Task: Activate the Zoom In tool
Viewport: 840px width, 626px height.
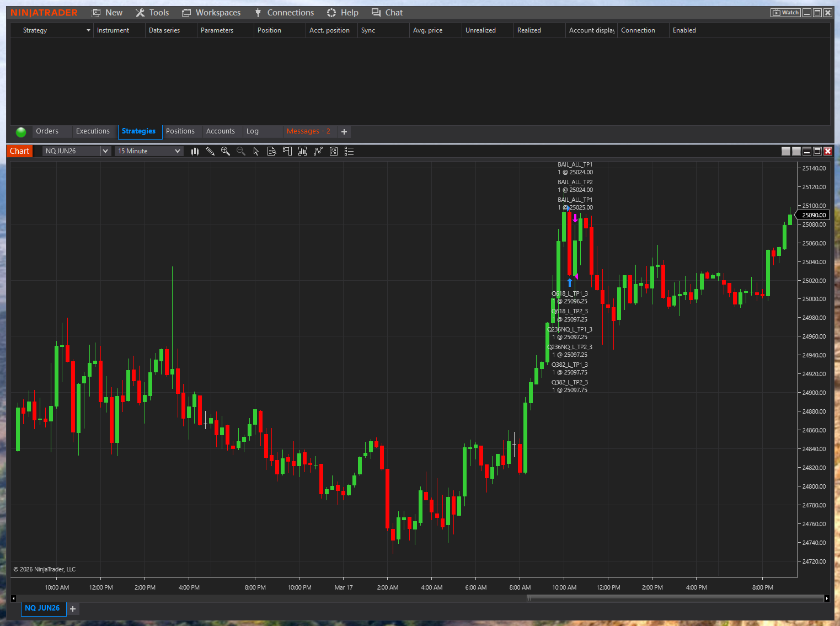Action: (226, 151)
